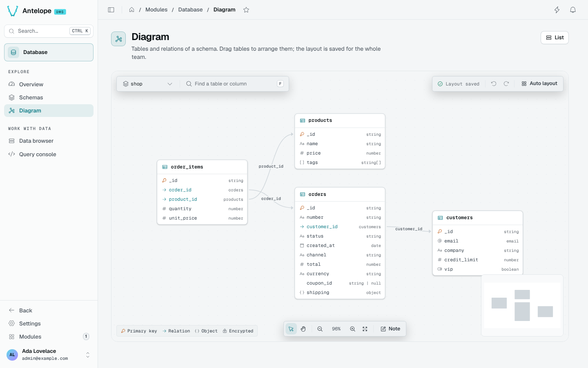Click the customers table header icon
This screenshot has height=368, width=588.
pos(440,218)
